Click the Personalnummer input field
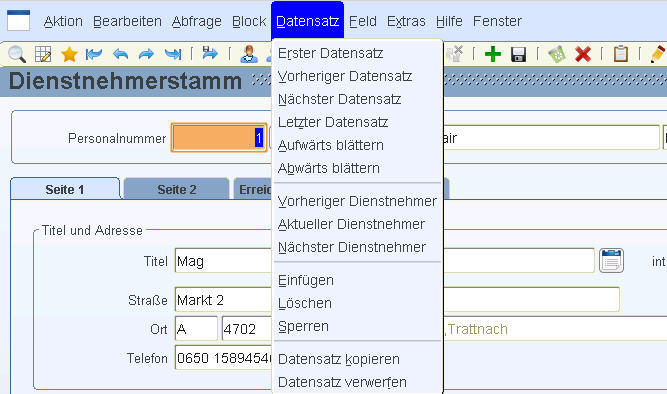 click(219, 137)
